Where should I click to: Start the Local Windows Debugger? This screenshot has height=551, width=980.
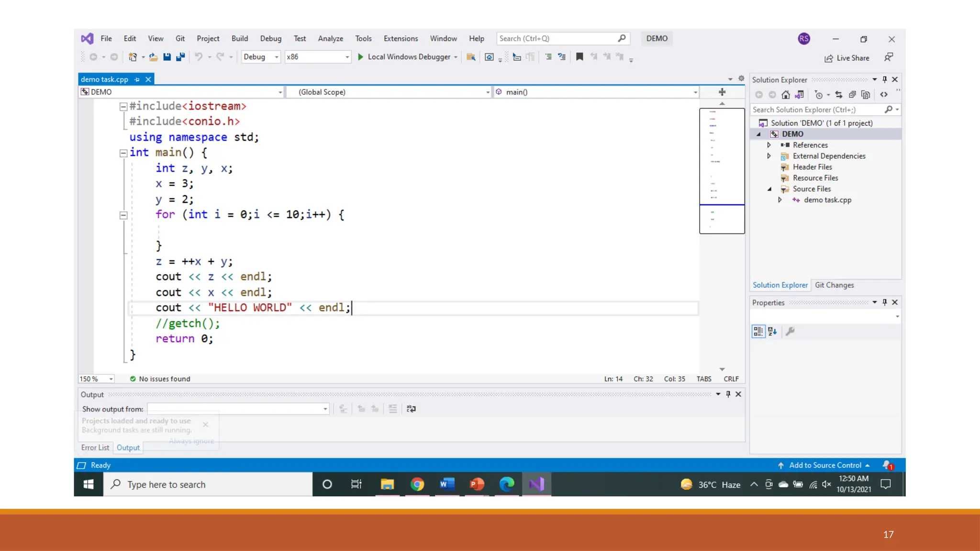pyautogui.click(x=405, y=57)
